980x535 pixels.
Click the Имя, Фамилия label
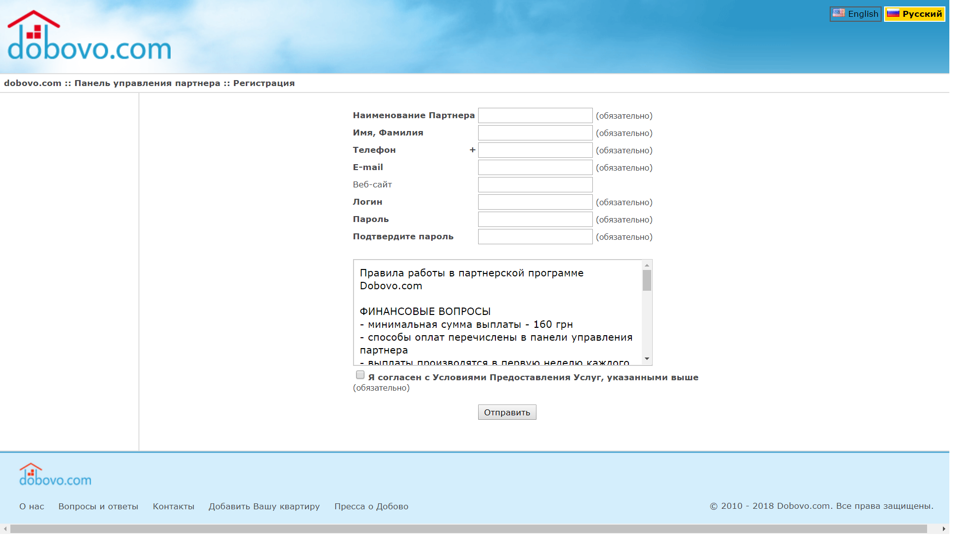(x=388, y=133)
